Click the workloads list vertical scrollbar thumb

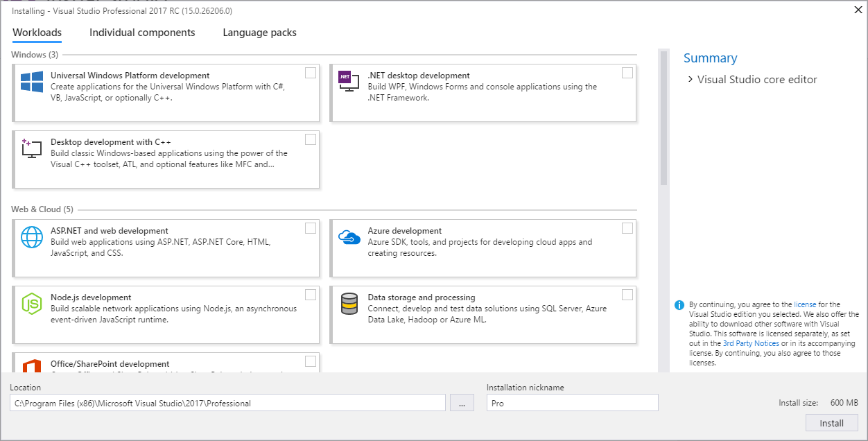(x=663, y=118)
